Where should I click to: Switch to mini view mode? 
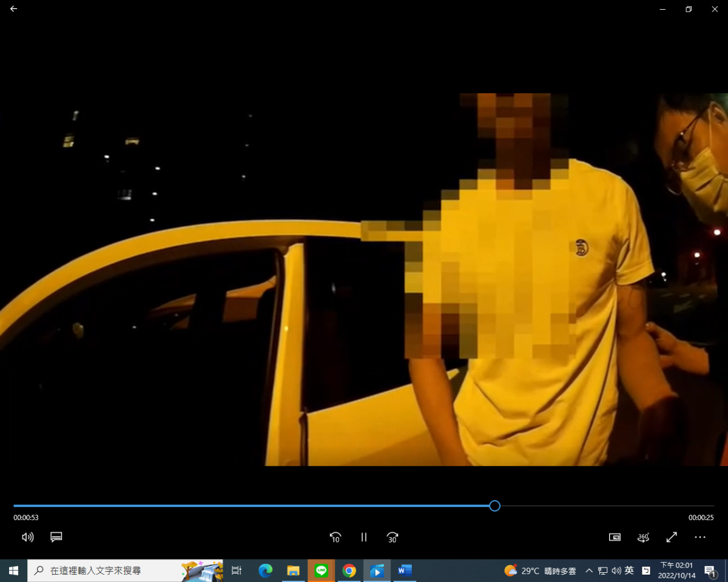click(615, 537)
